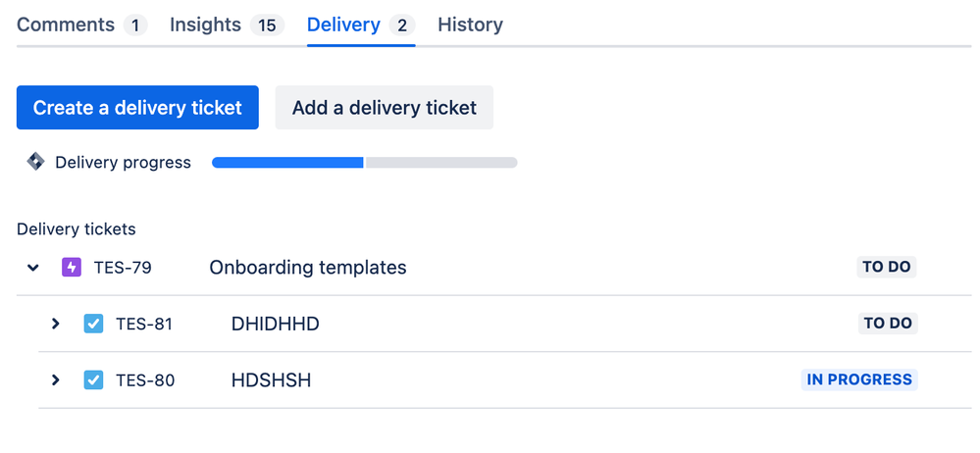This screenshot has height=453, width=980.
Task: Expand the TES-80 ticket row
Action: coord(56,379)
